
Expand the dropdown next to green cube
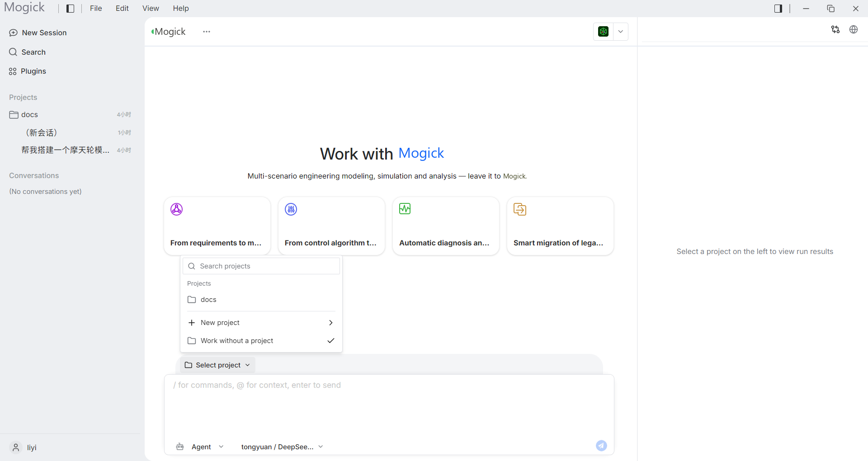coord(621,32)
